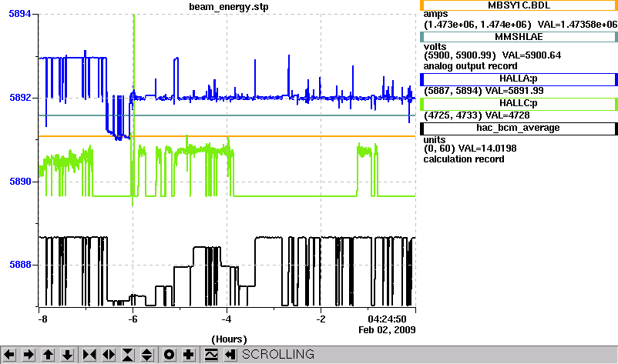Click the beam_energy.stp plot title
The image size is (618, 364).
point(229,7)
